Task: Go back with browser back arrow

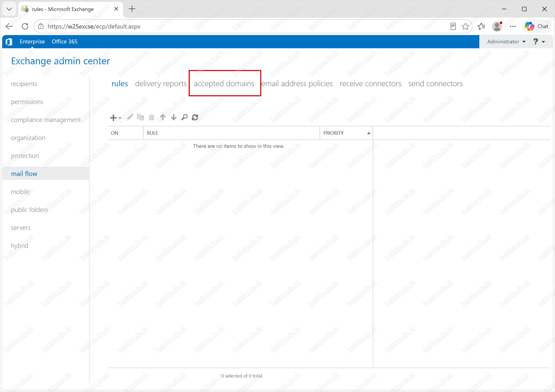Action: [9, 26]
